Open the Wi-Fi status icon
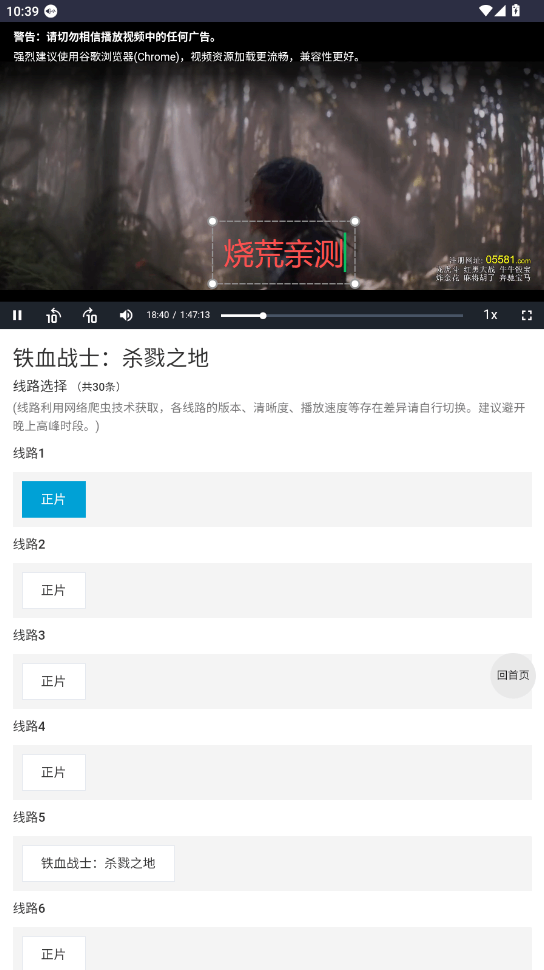This screenshot has height=970, width=544. pos(486,11)
